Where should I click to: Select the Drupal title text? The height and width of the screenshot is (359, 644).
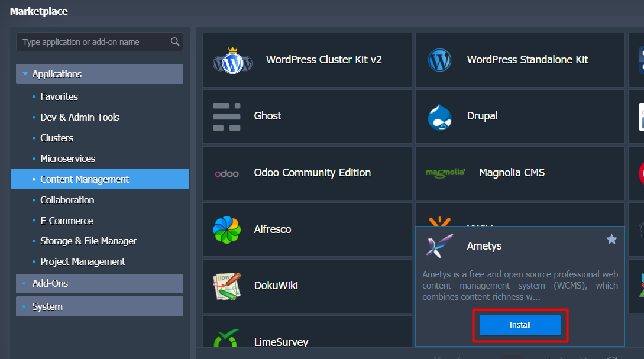coord(482,116)
